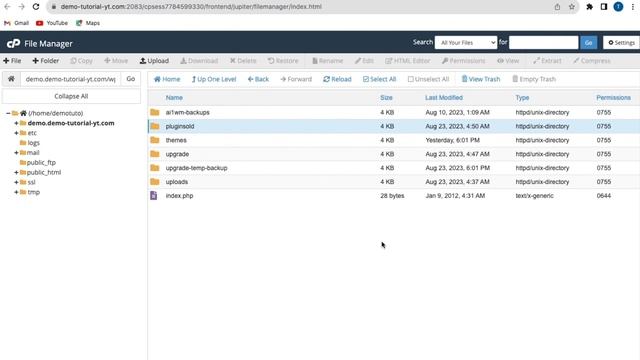Check Select All files

(379, 79)
